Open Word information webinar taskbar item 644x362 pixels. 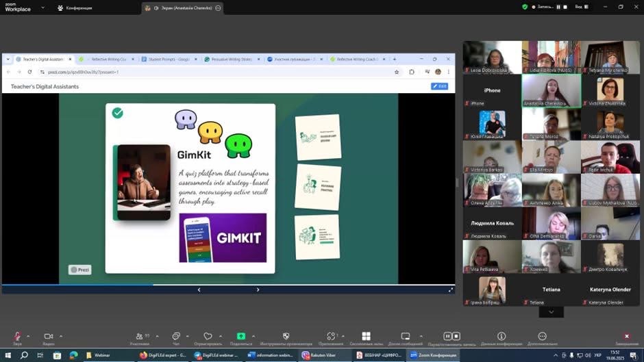(271, 355)
